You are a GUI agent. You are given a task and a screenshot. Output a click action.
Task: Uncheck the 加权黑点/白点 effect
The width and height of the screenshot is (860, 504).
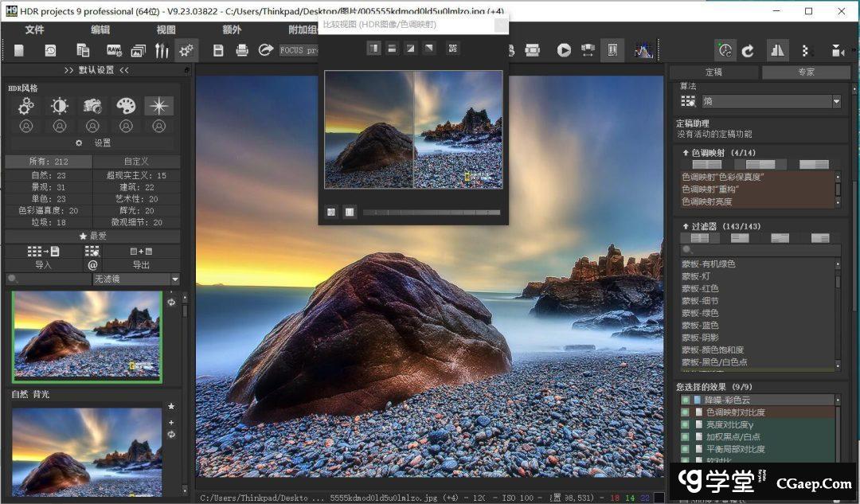coord(685,436)
